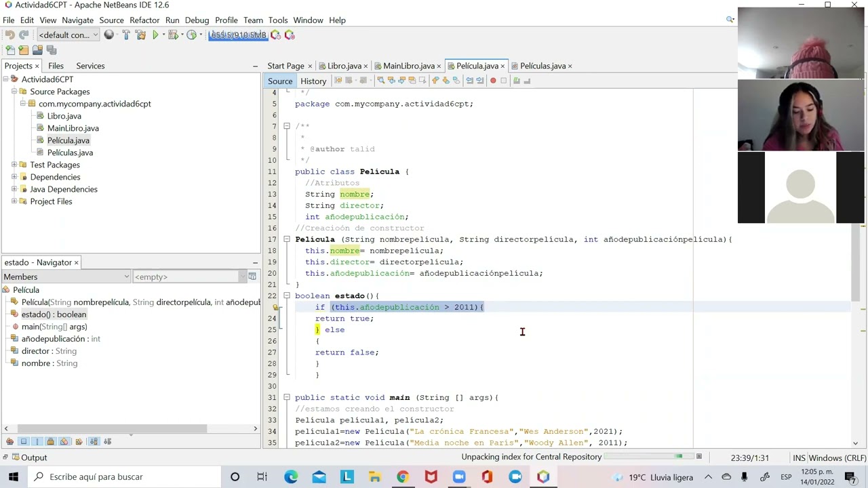Click the Next Bookmark icon
This screenshot has height=488, width=868.
(x=446, y=81)
